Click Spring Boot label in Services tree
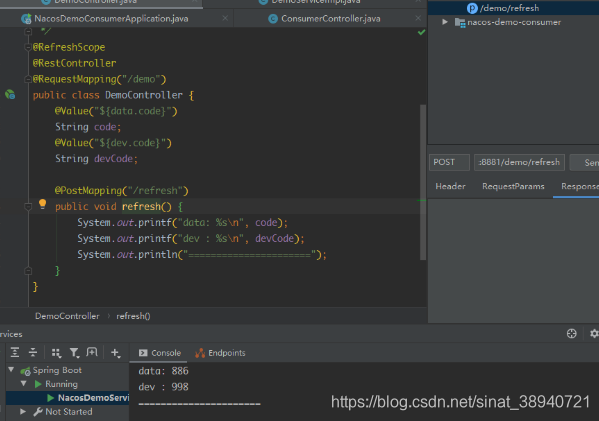Viewport: 599px width, 421px height. [57, 370]
